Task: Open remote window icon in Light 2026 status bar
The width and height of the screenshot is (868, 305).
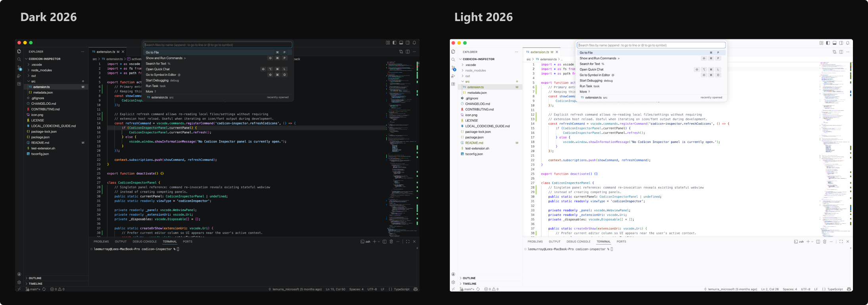Action: (453, 289)
